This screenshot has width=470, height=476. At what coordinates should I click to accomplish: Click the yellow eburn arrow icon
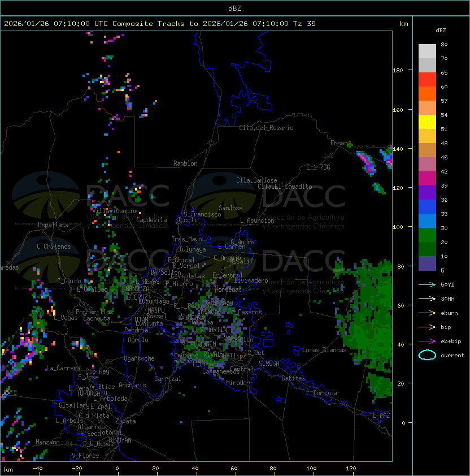click(x=427, y=313)
